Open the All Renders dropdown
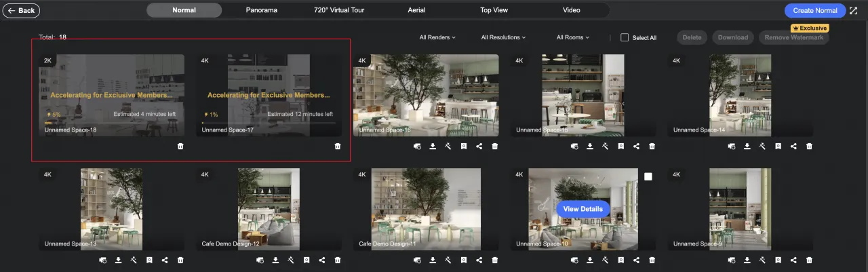Screen dimensions: 868x272 click(437, 37)
